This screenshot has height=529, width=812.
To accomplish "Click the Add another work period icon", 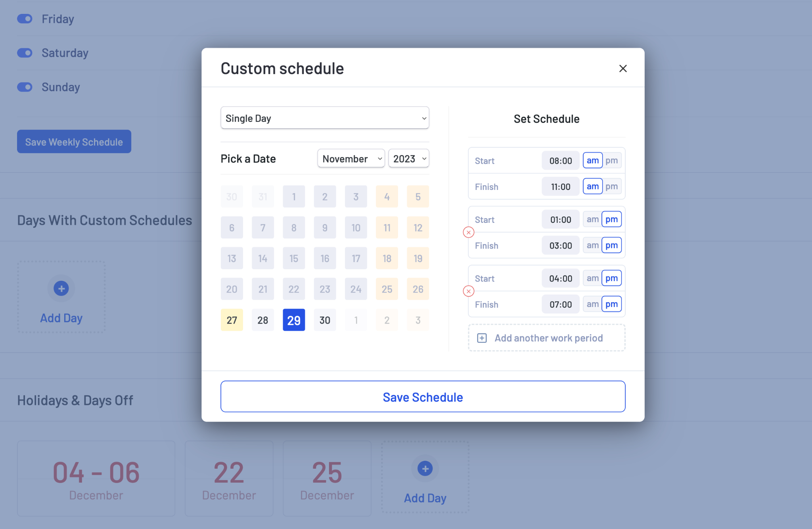I will click(x=482, y=338).
